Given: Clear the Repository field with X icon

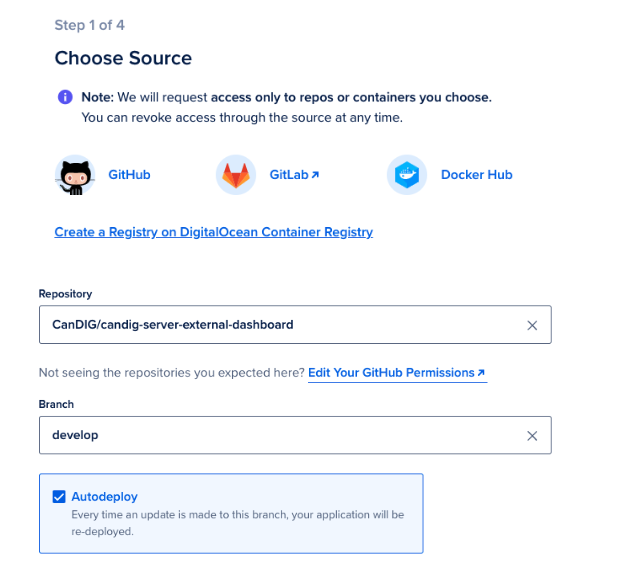Looking at the screenshot, I should pyautogui.click(x=532, y=325).
